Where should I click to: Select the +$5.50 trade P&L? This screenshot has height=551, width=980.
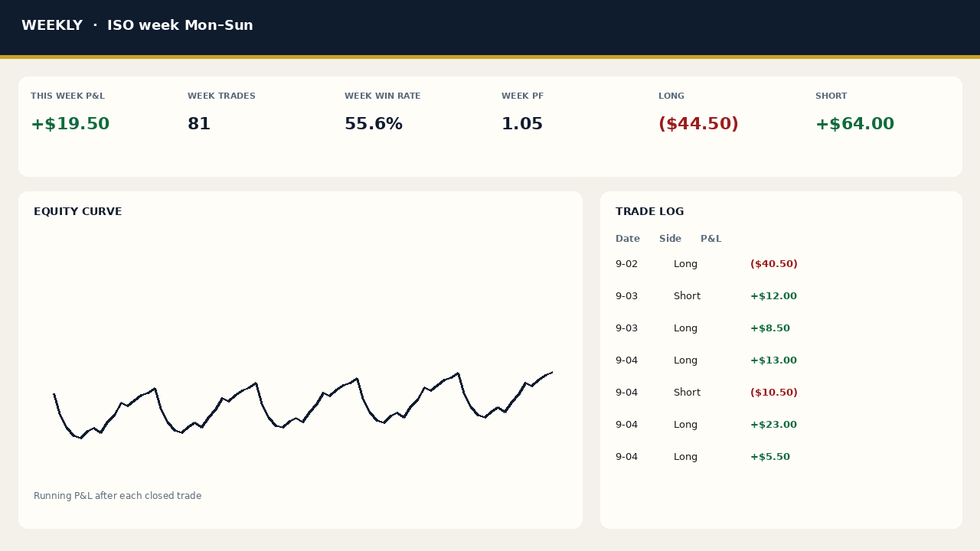pos(770,457)
